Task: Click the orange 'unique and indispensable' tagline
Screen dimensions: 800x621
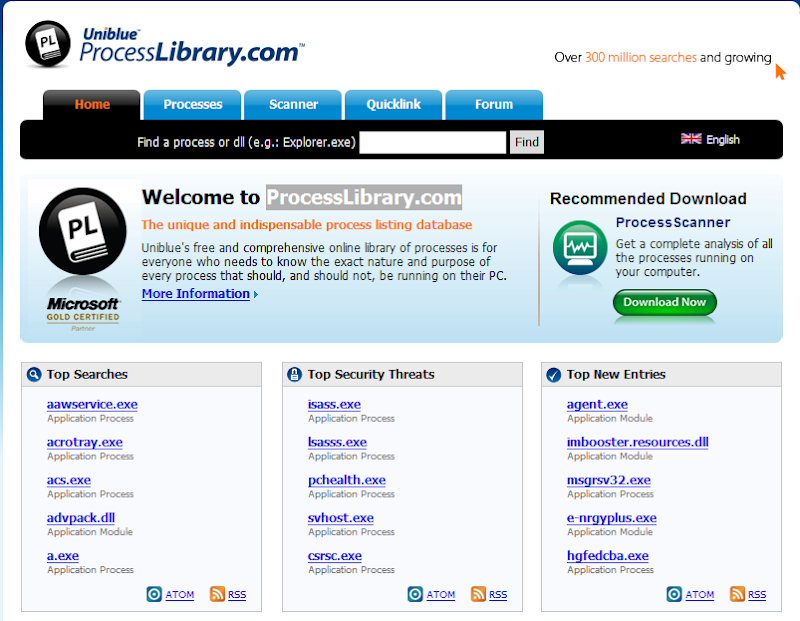Action: (307, 225)
